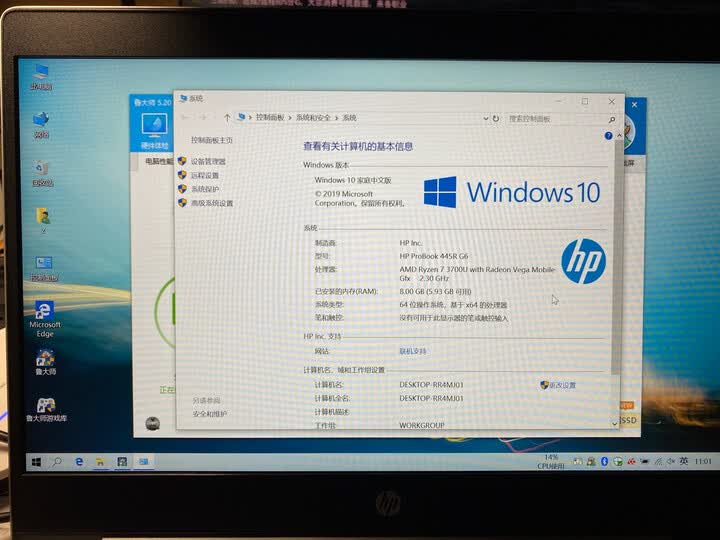Click the CPU使用 14% taskbar indicator
The image size is (720, 540).
551,462
